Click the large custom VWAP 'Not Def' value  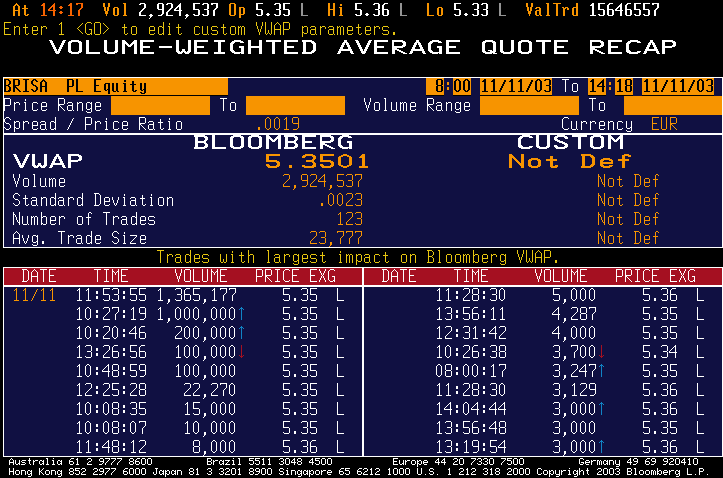(x=569, y=161)
